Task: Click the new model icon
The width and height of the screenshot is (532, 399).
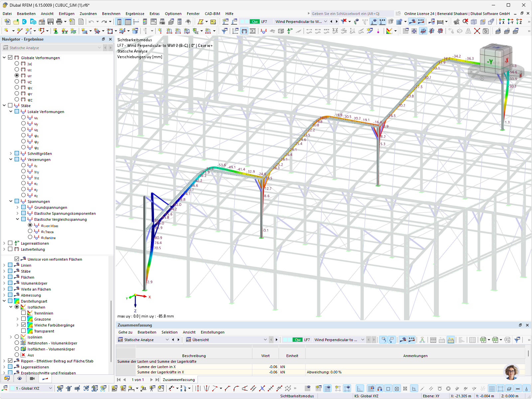Action: coord(7,22)
